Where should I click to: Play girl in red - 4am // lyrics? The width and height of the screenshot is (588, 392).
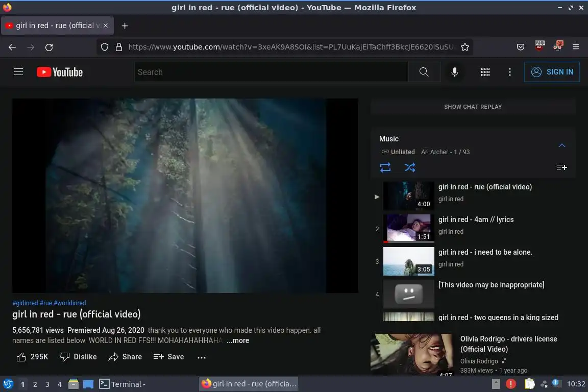pyautogui.click(x=476, y=219)
